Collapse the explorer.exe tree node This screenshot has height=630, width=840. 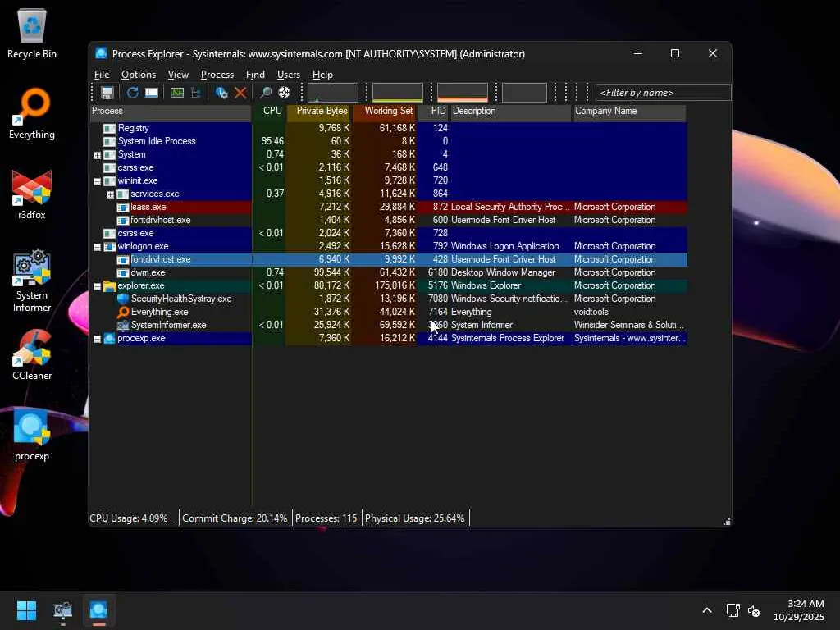(97, 286)
